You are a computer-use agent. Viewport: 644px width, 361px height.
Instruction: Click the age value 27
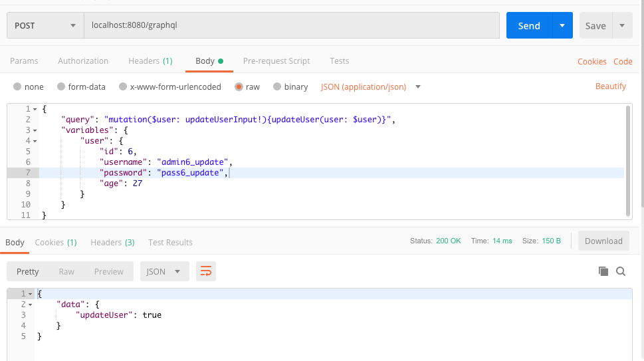(137, 183)
